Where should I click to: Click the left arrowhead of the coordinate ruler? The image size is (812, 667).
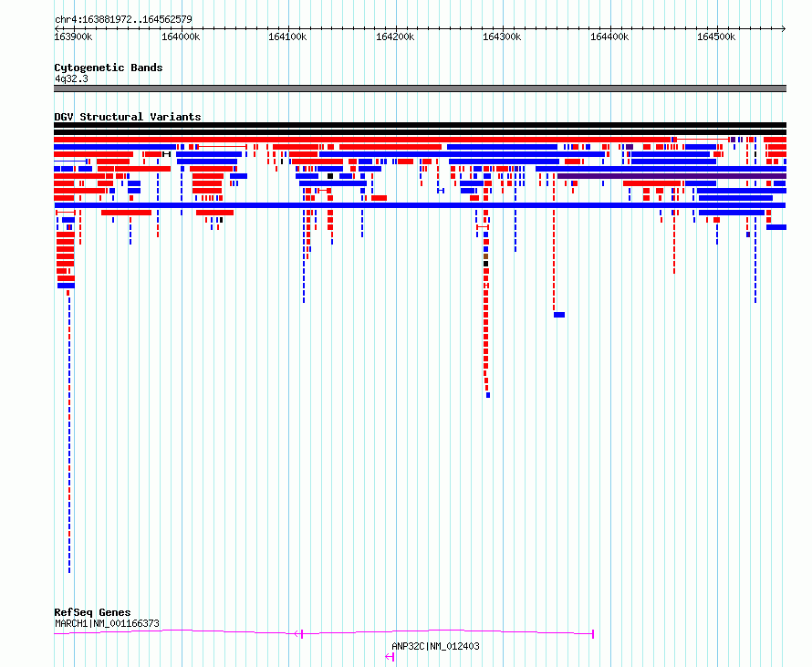tap(57, 28)
